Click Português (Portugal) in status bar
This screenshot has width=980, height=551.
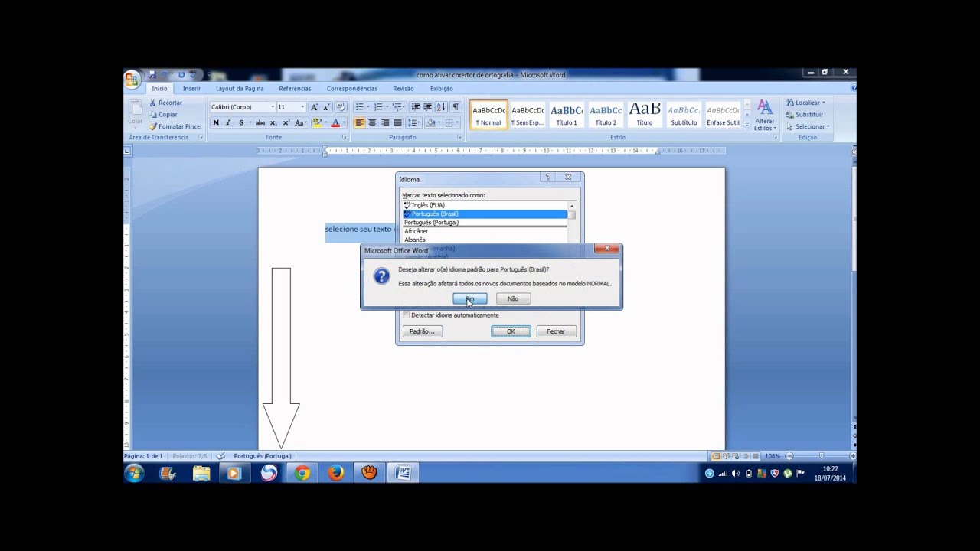pos(263,456)
